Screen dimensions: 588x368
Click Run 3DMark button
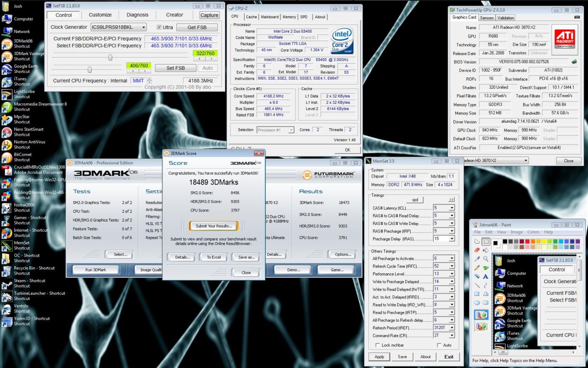point(96,270)
